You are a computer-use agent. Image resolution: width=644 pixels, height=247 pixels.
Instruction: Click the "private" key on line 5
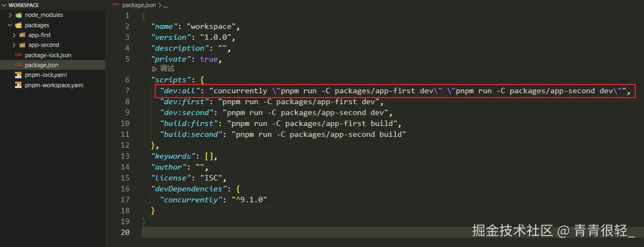[x=171, y=59]
